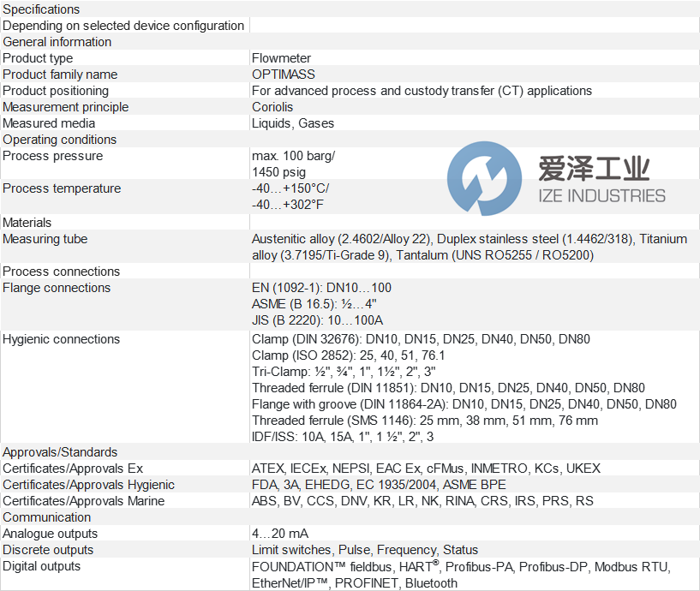Screen dimensions: 700x591
Task: Click the Flowmeter product type value
Action: click(281, 58)
